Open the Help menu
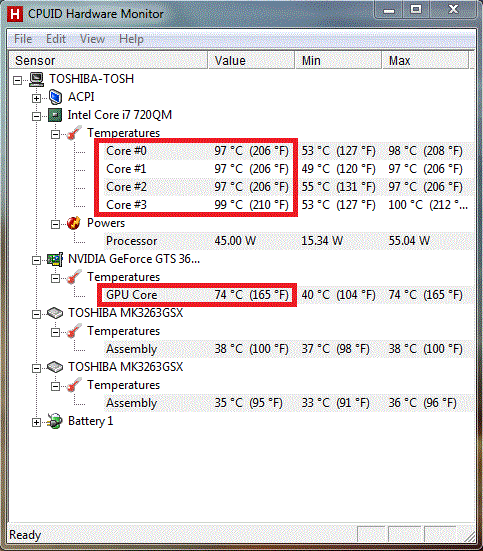Image resolution: width=483 pixels, height=551 pixels. tap(131, 39)
